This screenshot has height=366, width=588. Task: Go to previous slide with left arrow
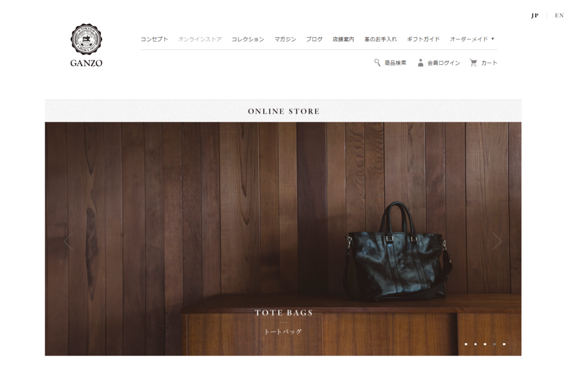point(68,241)
